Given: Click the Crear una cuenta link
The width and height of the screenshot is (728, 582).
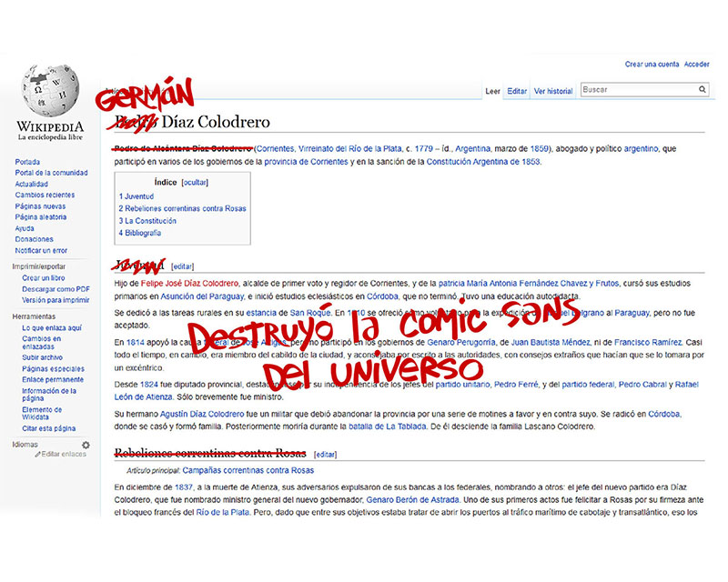Looking at the screenshot, I should pyautogui.click(x=651, y=65).
